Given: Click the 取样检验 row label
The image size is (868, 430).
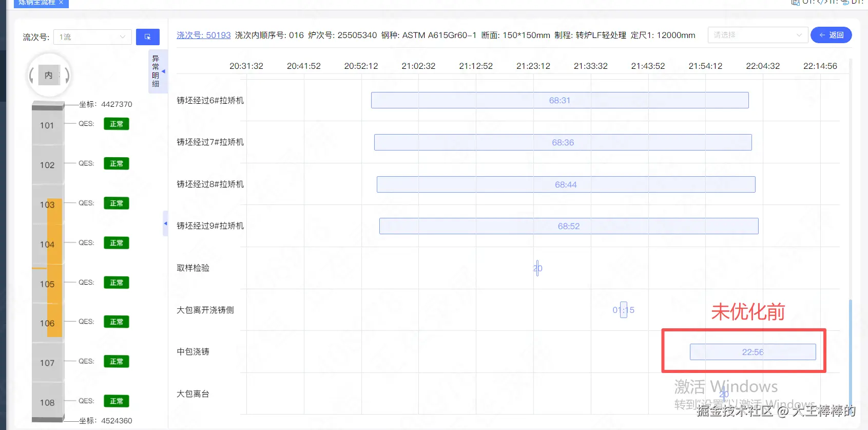Looking at the screenshot, I should coord(193,268).
